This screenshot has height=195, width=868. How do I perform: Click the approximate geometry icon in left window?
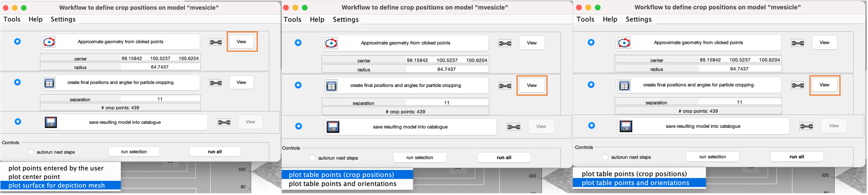[49, 42]
